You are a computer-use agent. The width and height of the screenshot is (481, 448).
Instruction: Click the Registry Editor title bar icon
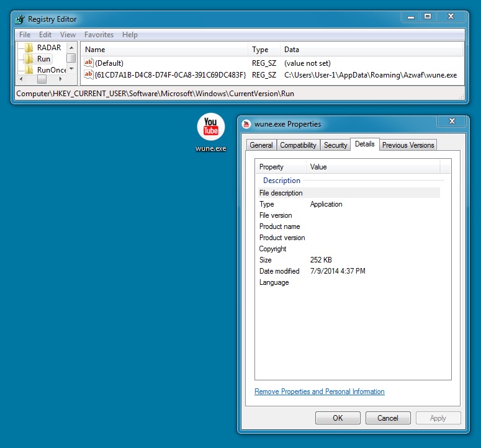click(x=20, y=19)
